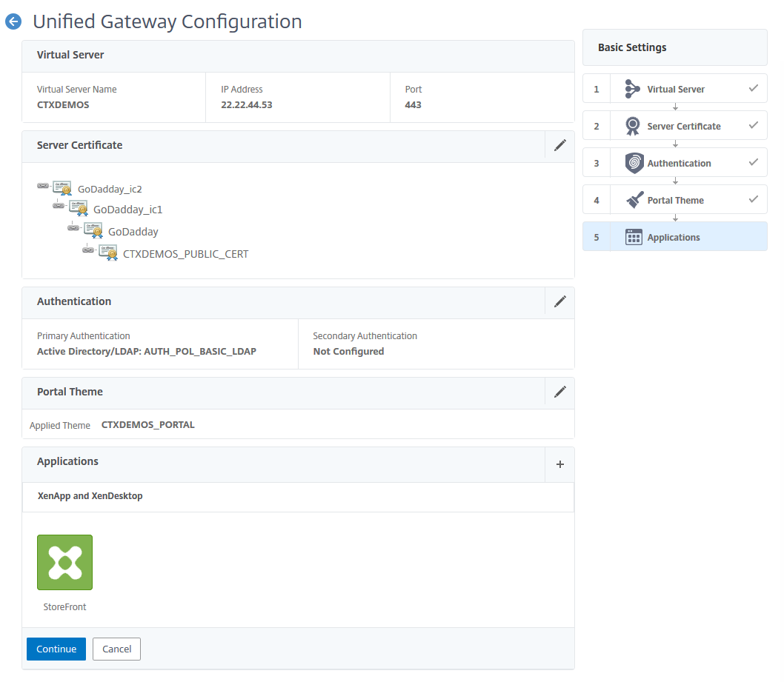
Task: Click the Cancel button
Action: pyautogui.click(x=116, y=649)
